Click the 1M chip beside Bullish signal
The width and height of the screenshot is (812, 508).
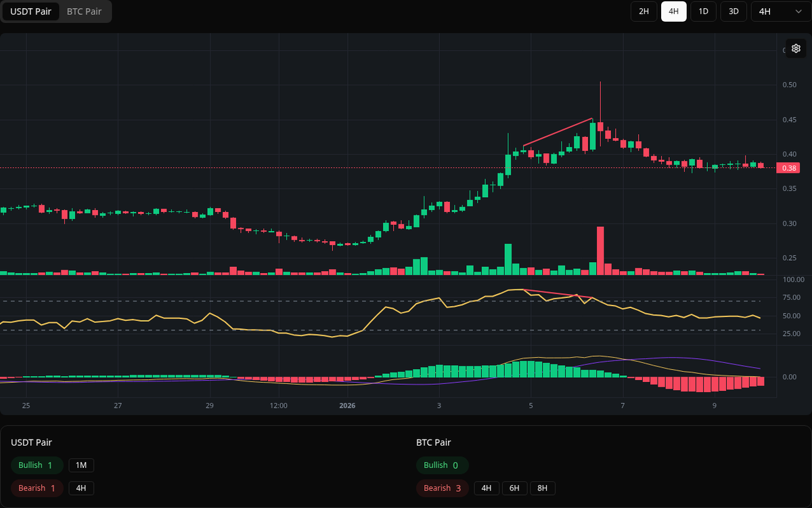tap(81, 465)
